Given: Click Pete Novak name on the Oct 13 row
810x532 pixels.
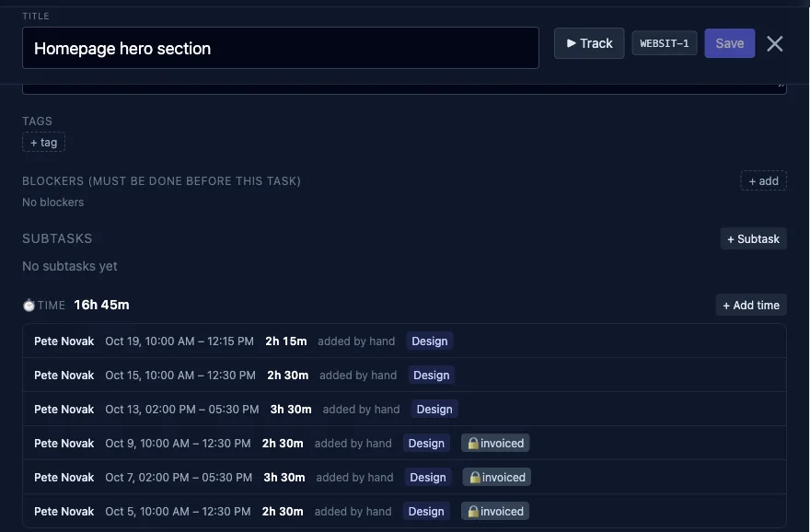Looking at the screenshot, I should pyautogui.click(x=64, y=409).
